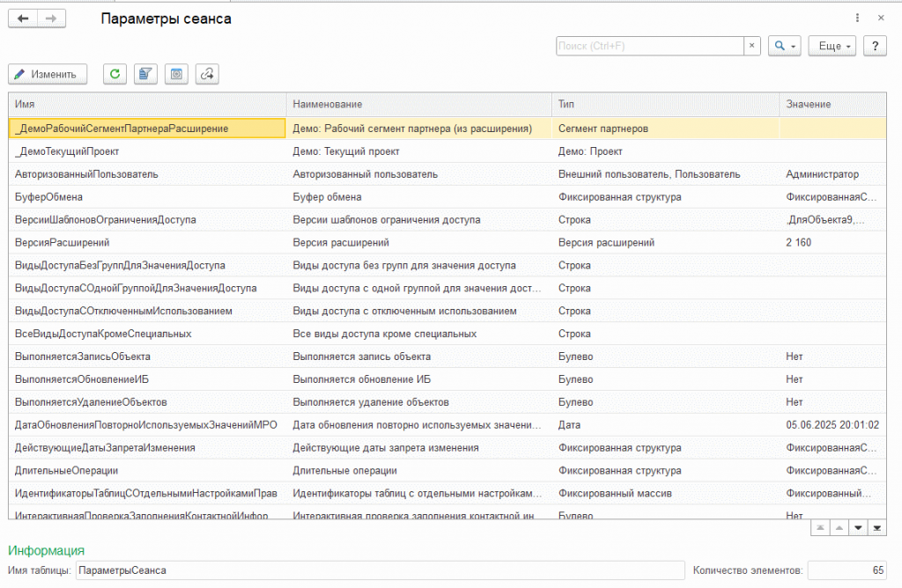Go forward with the right arrow button
The width and height of the screenshot is (902, 588).
click(x=52, y=18)
